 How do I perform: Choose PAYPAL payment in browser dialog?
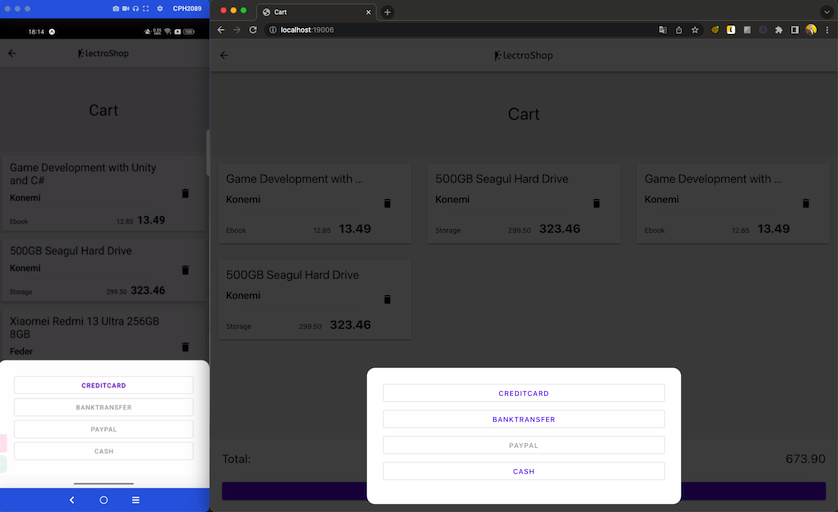click(524, 445)
